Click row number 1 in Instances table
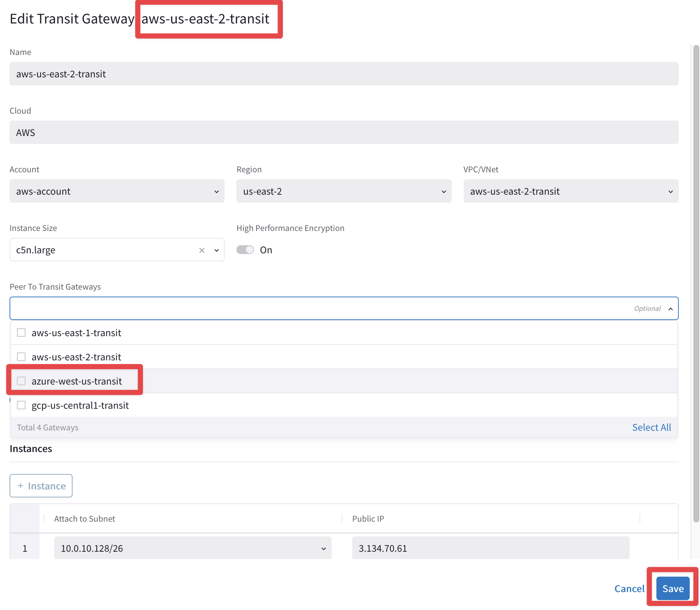Image resolution: width=700 pixels, height=610 pixels. point(25,548)
